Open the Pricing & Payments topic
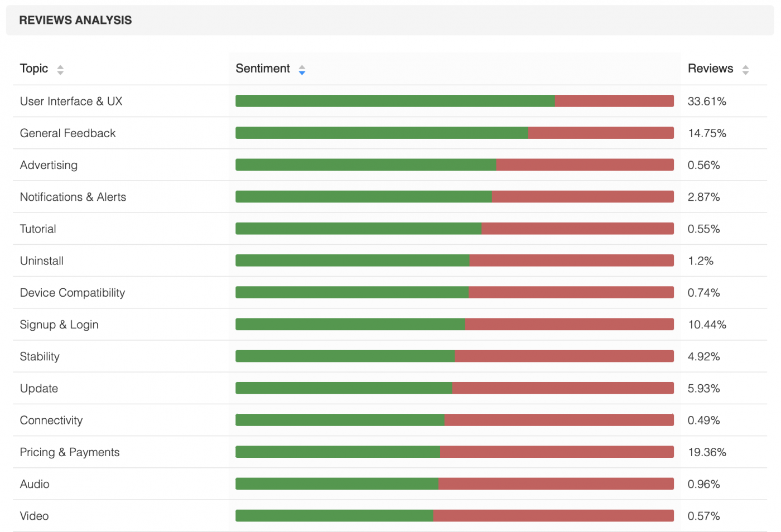 tap(69, 452)
